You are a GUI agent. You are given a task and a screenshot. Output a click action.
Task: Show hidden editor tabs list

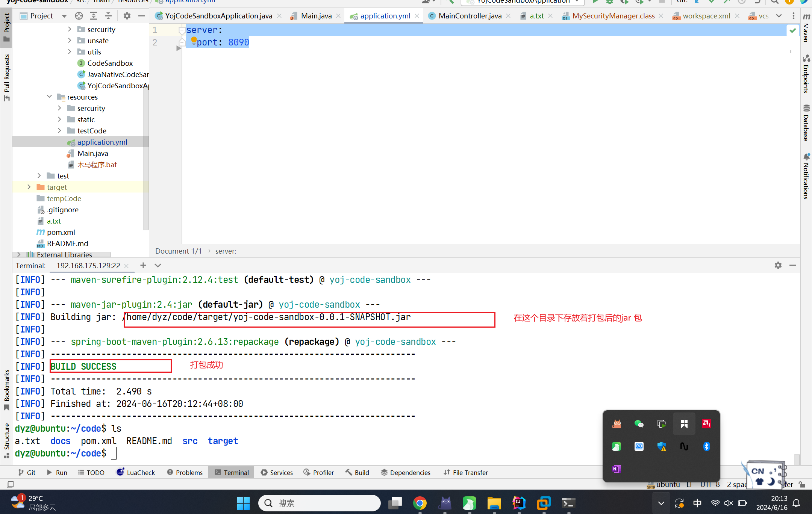click(x=779, y=16)
